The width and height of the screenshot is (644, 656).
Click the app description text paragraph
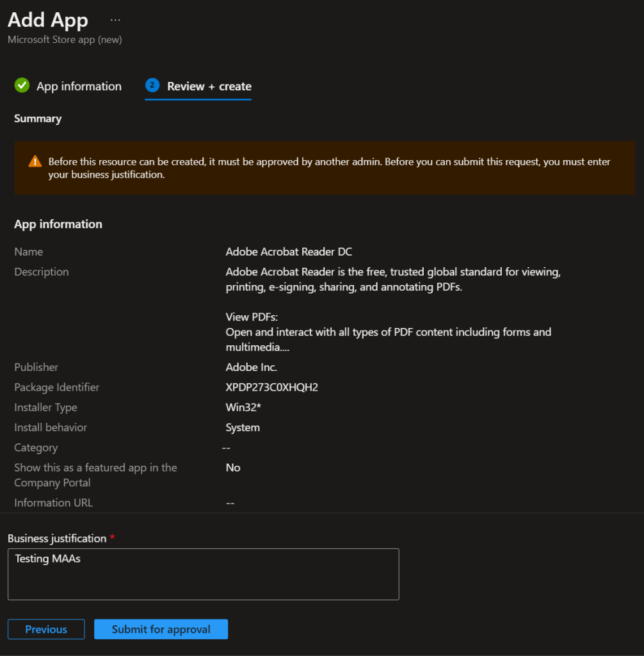pyautogui.click(x=393, y=279)
